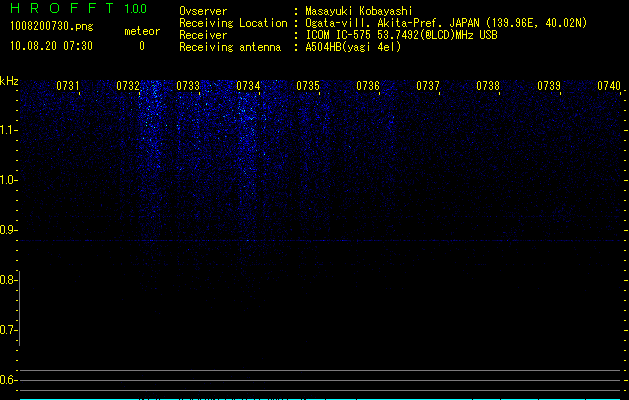The width and height of the screenshot is (629, 400).
Task: Select the ICOM IC-575 53.7492 MHz USB text
Action: 401,35
